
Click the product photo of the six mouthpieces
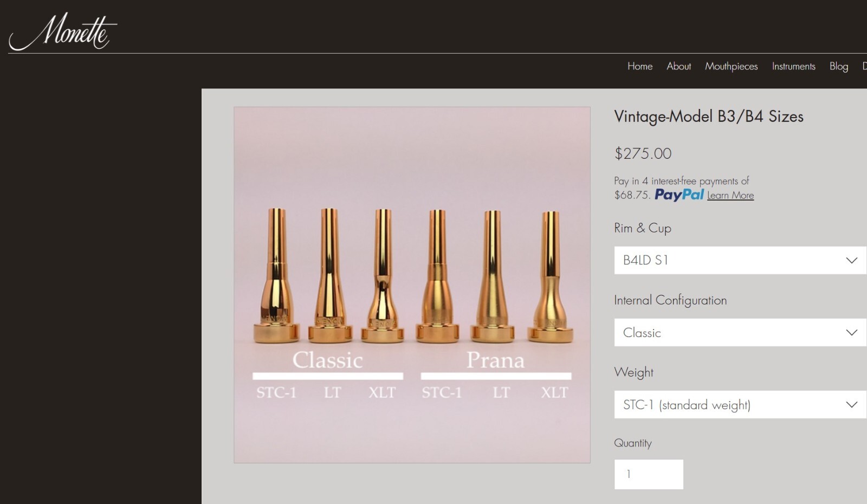coord(412,285)
